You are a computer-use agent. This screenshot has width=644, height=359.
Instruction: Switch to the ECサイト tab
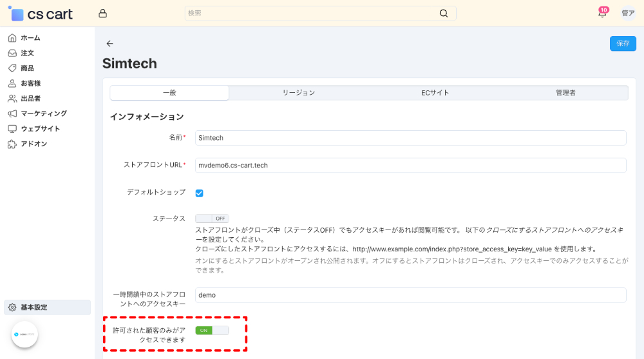pyautogui.click(x=435, y=93)
